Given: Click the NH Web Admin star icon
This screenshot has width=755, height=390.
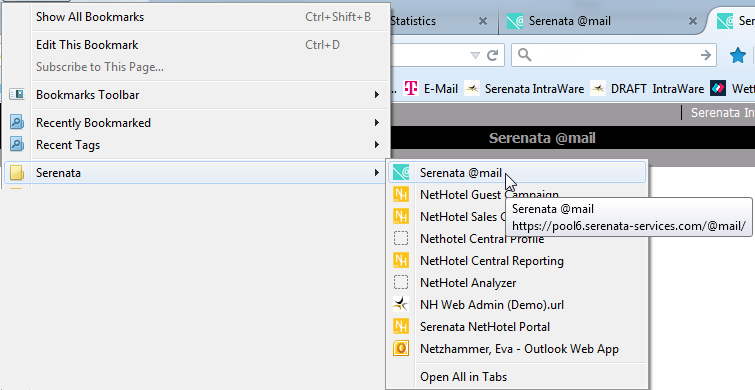Looking at the screenshot, I should [401, 304].
